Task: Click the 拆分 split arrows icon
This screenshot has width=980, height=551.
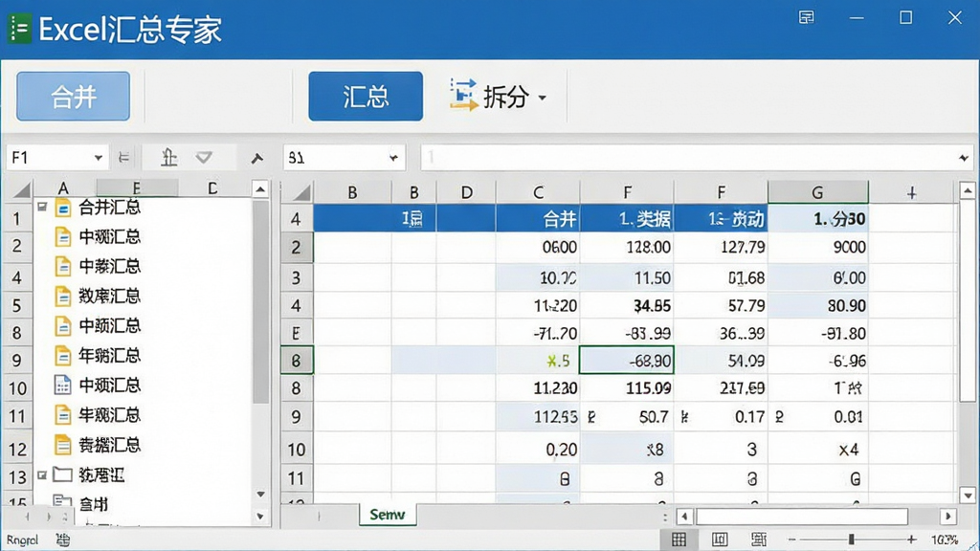Action: [x=463, y=95]
